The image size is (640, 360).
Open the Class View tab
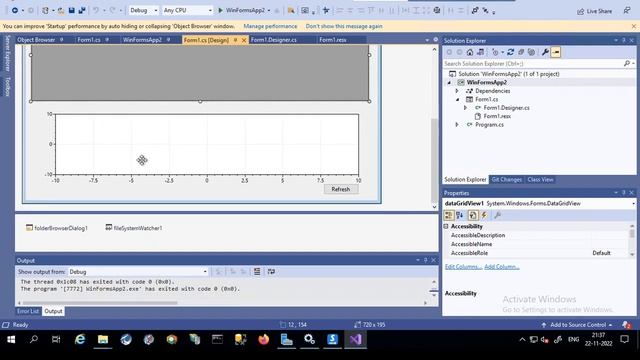(540, 180)
